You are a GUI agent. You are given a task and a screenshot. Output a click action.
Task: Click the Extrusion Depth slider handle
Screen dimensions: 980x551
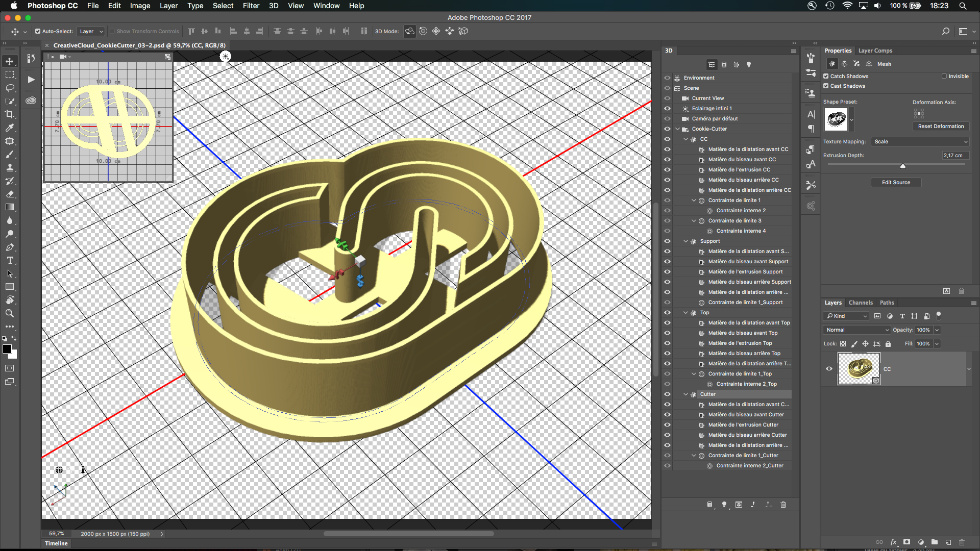click(x=903, y=166)
